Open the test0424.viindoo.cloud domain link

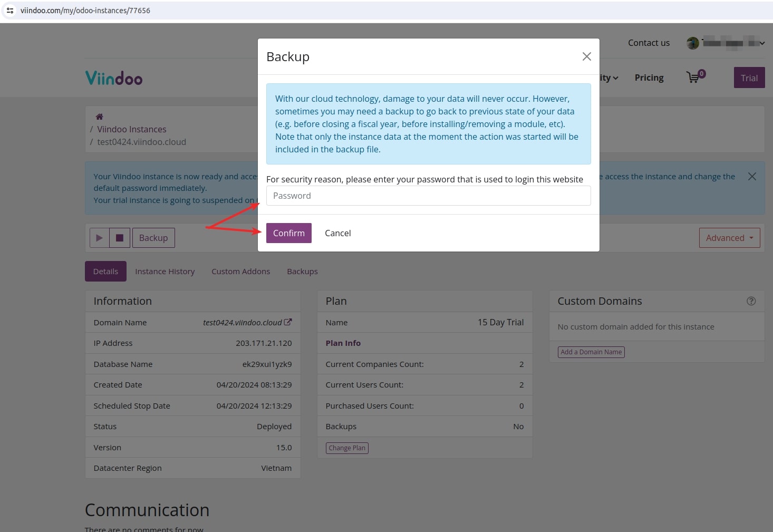(x=243, y=322)
